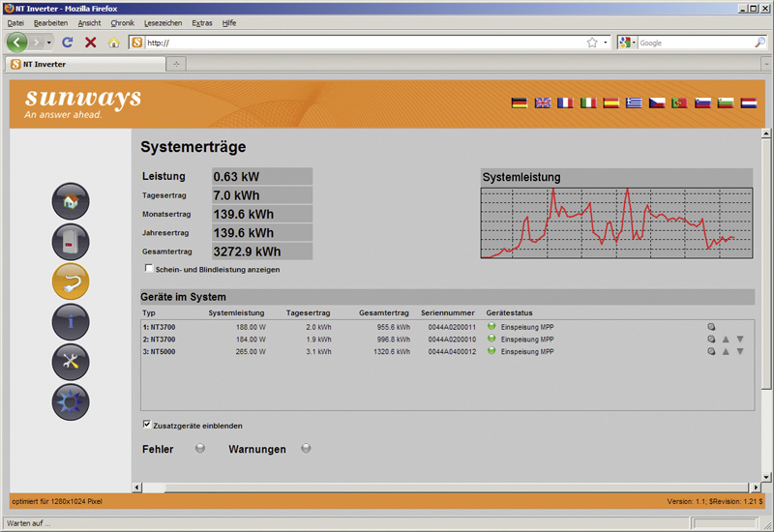774x532 pixels.
Task: Open the Chronik menu
Action: tap(123, 22)
